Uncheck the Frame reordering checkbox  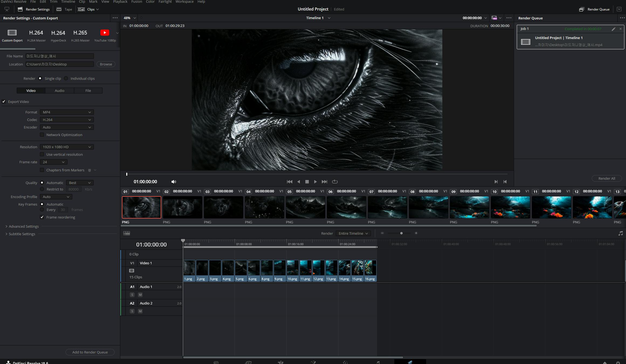click(x=42, y=217)
